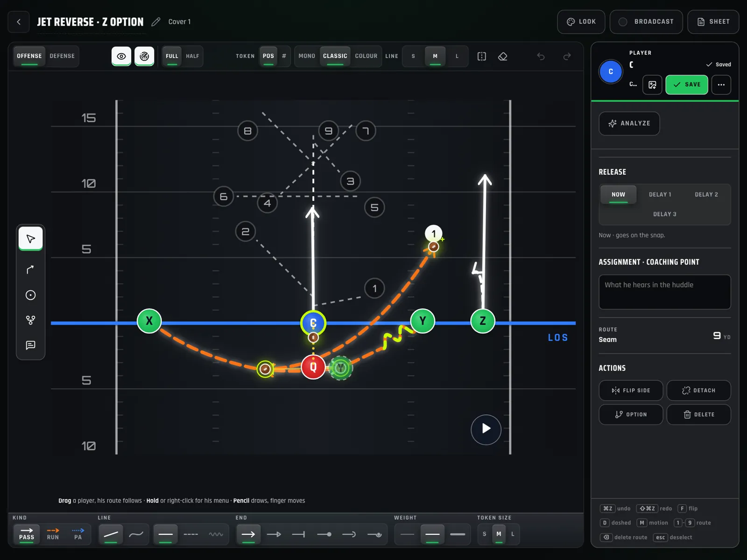This screenshot has width=747, height=560.
Task: Undo with the curved arrow icon
Action: [x=541, y=56]
